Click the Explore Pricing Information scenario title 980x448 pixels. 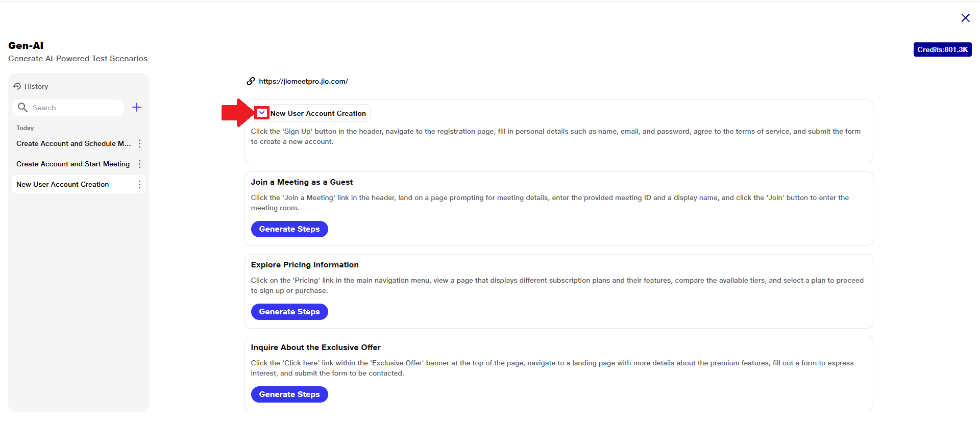(x=305, y=265)
